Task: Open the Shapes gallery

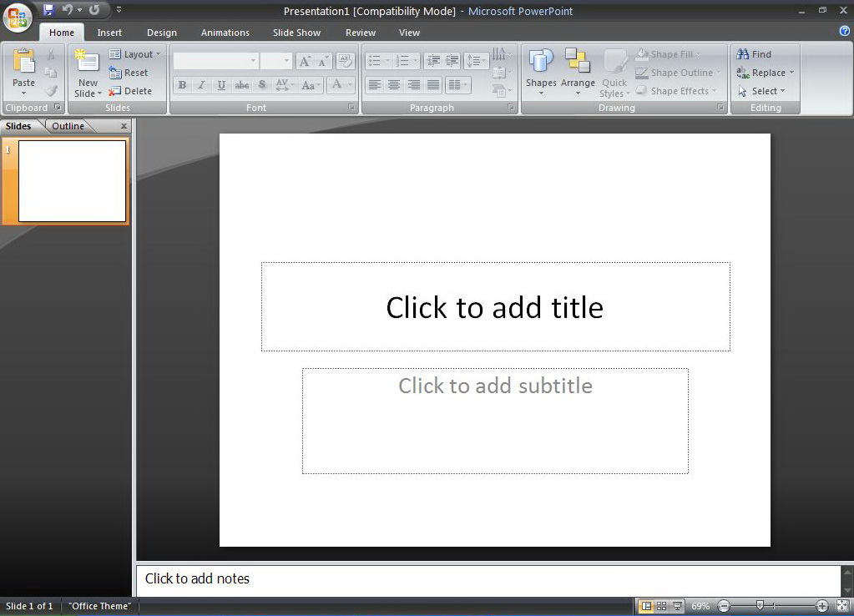Action: pyautogui.click(x=541, y=72)
